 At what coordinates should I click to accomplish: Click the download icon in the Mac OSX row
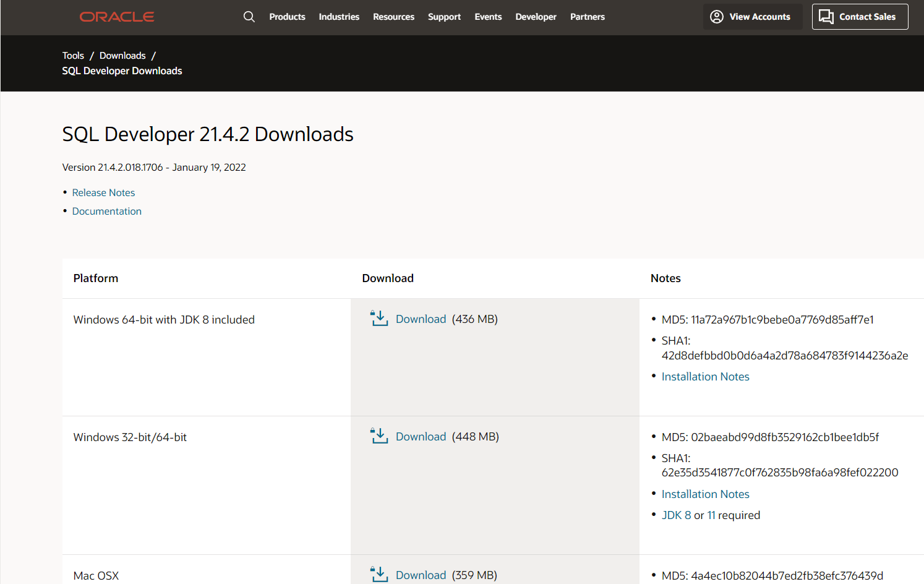(x=379, y=575)
